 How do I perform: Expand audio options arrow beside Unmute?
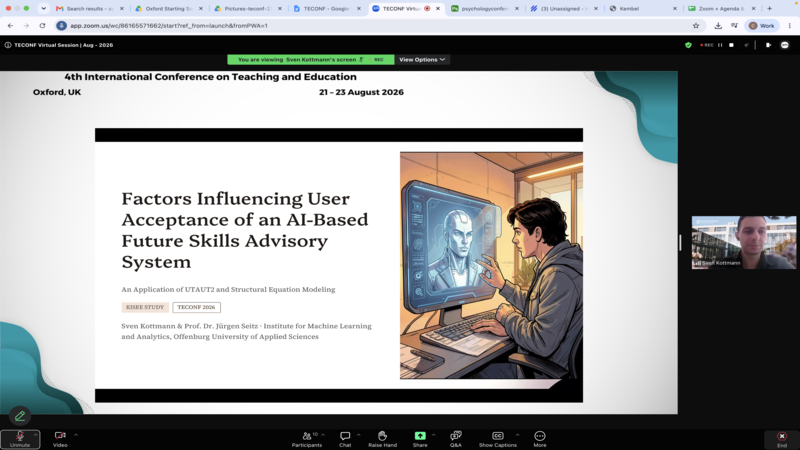35,435
